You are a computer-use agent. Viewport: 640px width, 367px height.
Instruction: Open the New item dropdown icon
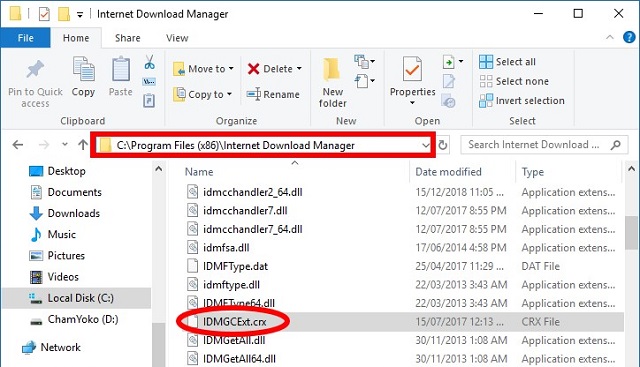[364, 62]
